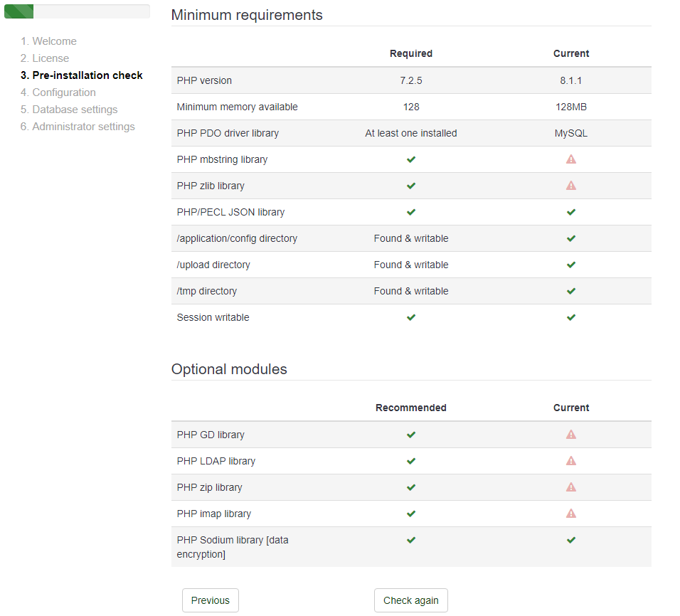The height and width of the screenshot is (616, 680).
Task: Click warning icon for PHP GD library
Action: (x=570, y=435)
